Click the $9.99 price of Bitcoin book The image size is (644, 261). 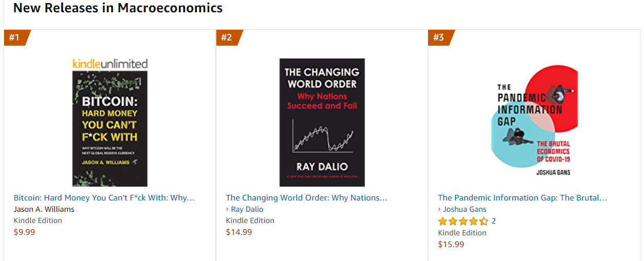pyautogui.click(x=25, y=232)
